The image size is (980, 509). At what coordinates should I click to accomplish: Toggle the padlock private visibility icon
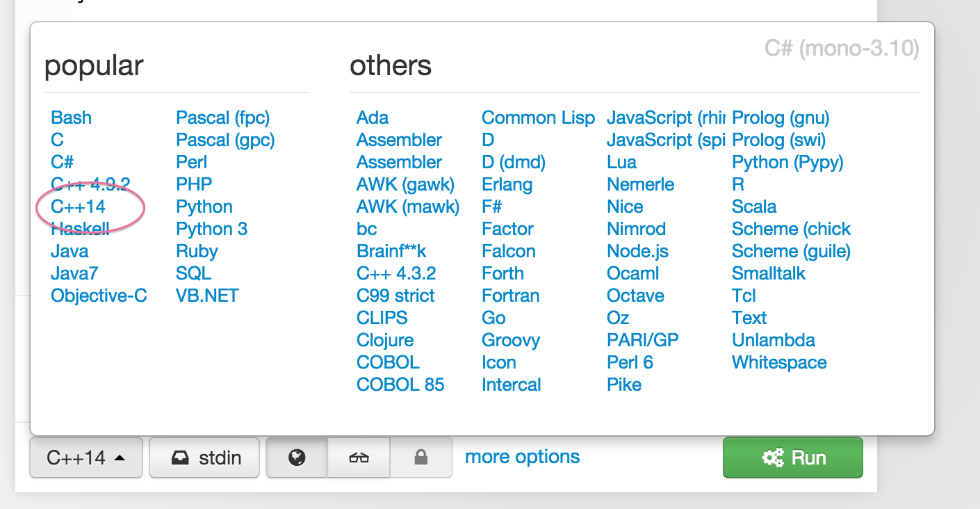point(420,458)
